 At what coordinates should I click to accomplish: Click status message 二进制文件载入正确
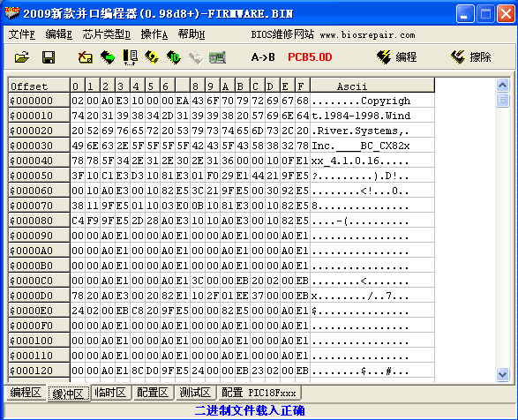pos(250,410)
